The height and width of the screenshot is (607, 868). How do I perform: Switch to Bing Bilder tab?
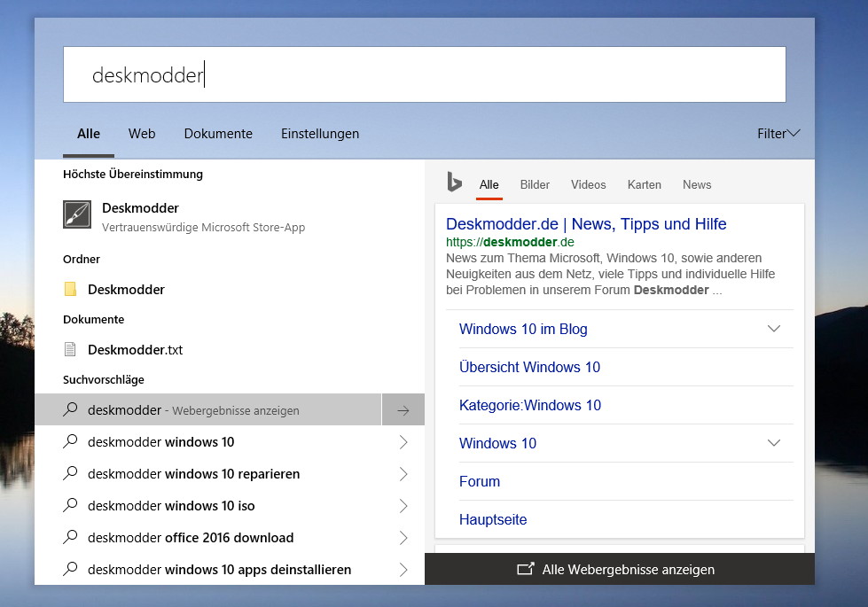point(535,185)
